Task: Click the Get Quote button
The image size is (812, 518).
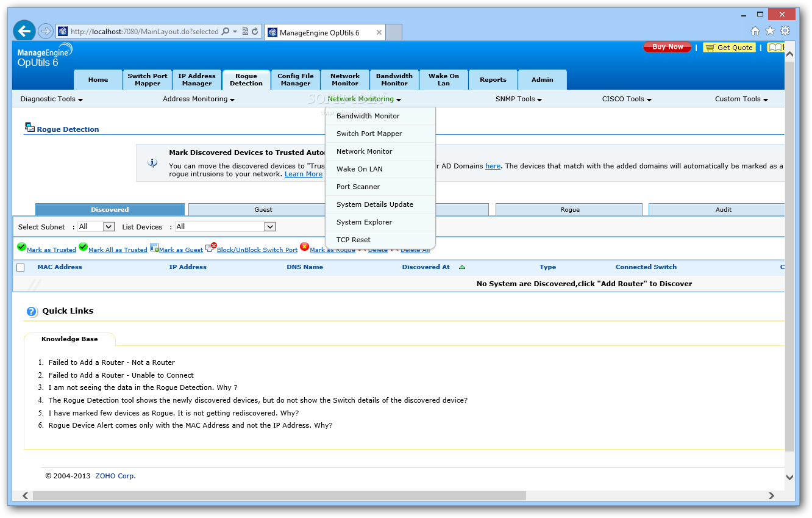Action: (729, 48)
